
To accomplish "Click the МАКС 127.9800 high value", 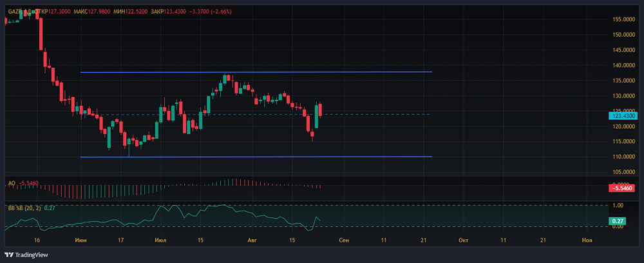I will tap(91, 12).
